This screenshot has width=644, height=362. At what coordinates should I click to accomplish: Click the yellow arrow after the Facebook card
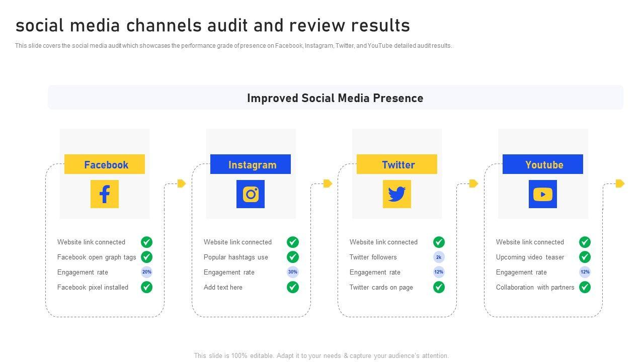tap(182, 184)
